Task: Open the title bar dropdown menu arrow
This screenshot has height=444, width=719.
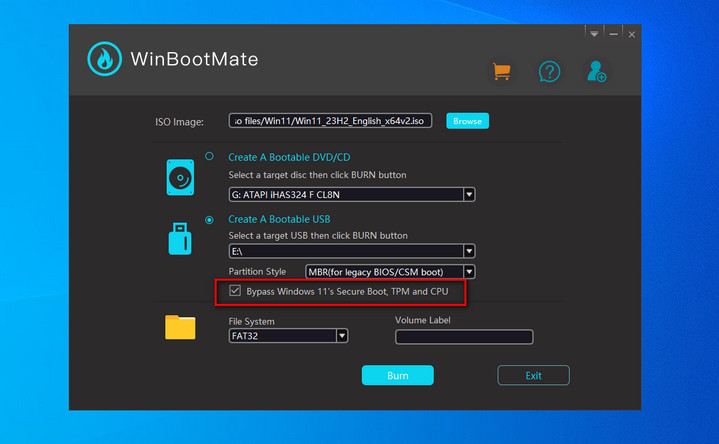Action: pos(594,34)
